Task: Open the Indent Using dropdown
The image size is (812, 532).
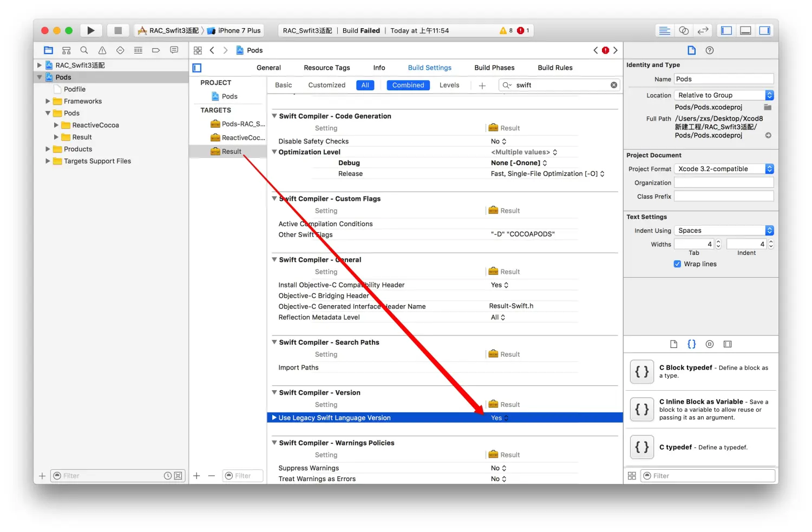Action: tap(724, 231)
